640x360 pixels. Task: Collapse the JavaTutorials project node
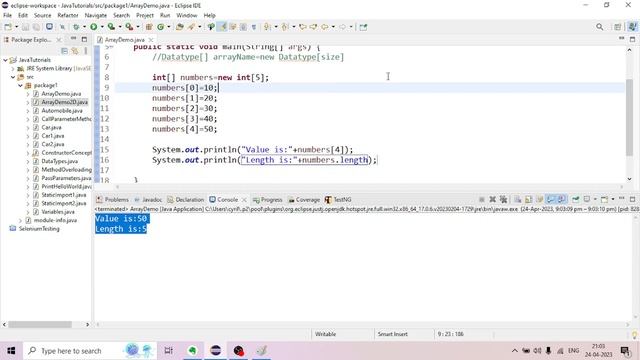[5, 60]
